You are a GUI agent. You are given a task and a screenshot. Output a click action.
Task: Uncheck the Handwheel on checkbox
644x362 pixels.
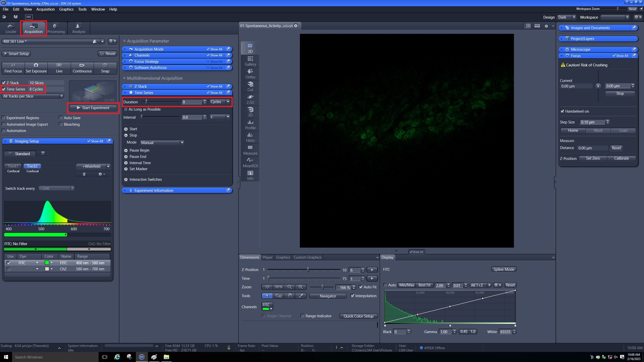562,111
